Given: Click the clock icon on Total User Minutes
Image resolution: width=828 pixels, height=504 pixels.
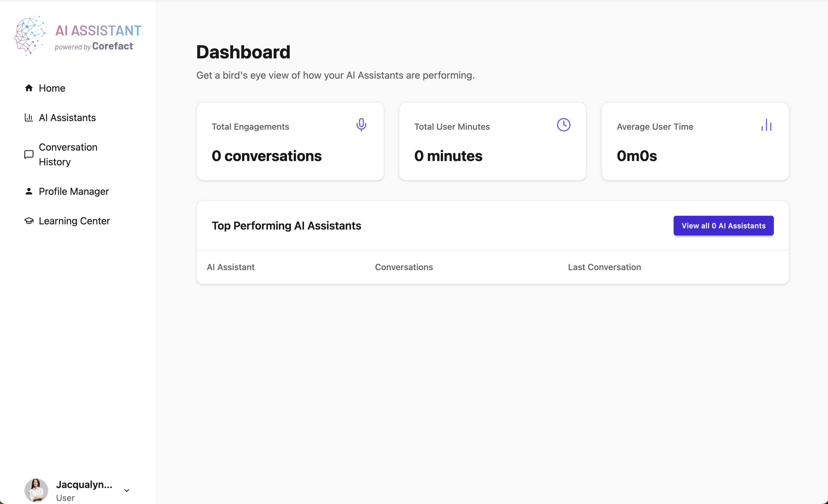Looking at the screenshot, I should pyautogui.click(x=563, y=125).
